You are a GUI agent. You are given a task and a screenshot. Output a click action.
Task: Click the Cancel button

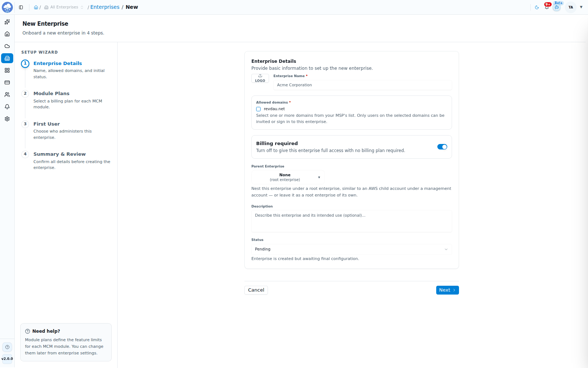pyautogui.click(x=256, y=290)
